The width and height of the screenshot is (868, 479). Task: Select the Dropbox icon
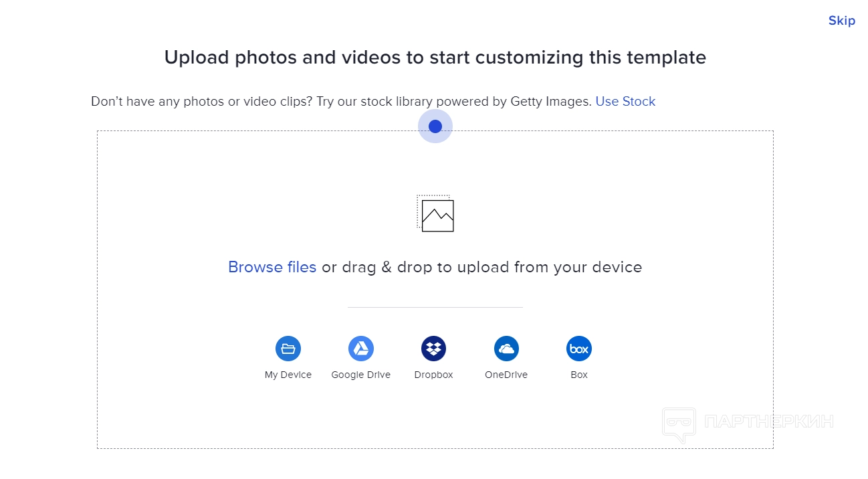pos(433,349)
